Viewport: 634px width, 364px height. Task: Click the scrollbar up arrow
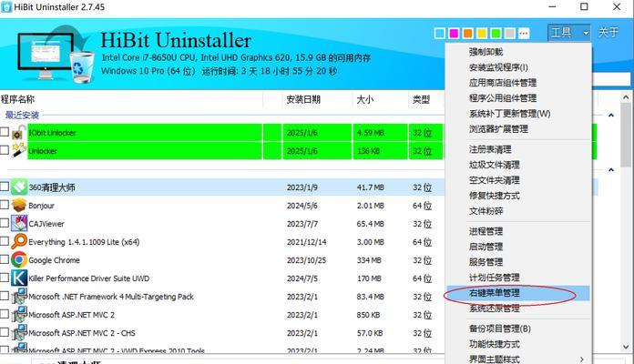(626, 97)
